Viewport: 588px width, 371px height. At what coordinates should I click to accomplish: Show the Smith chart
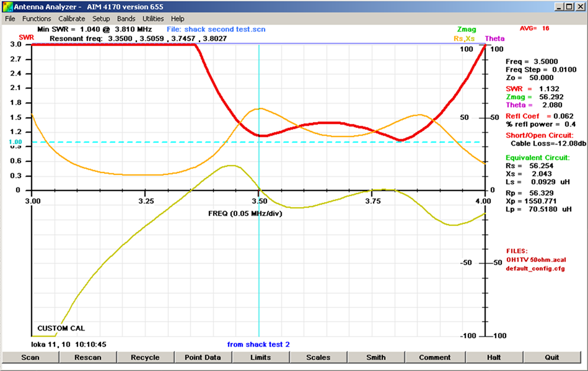(x=376, y=357)
